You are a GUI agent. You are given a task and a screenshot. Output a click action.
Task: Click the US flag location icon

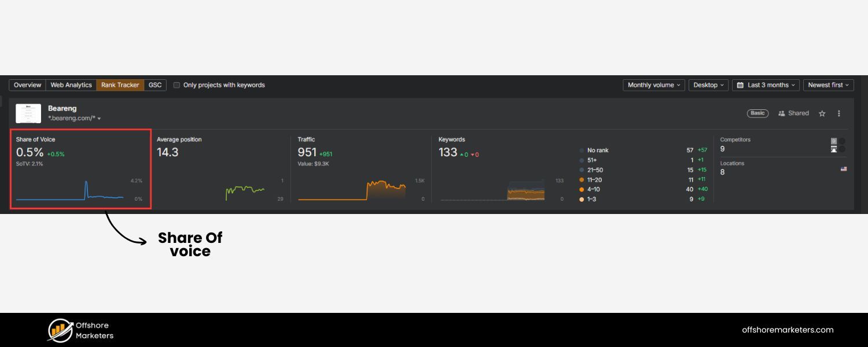click(843, 169)
